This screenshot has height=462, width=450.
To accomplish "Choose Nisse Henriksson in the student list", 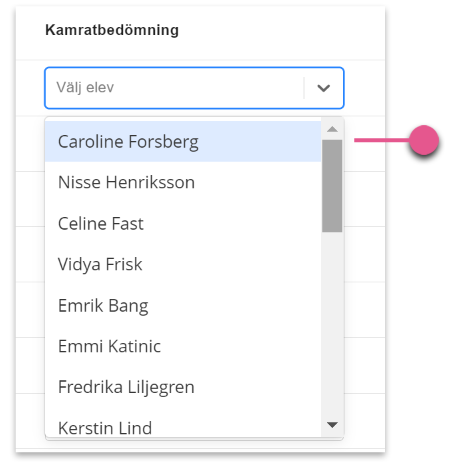I will click(x=183, y=182).
